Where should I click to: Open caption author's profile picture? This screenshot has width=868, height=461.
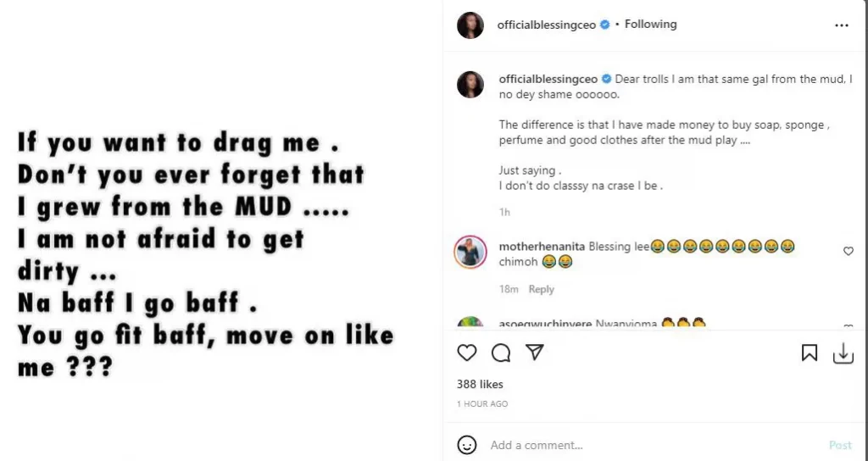pos(470,85)
